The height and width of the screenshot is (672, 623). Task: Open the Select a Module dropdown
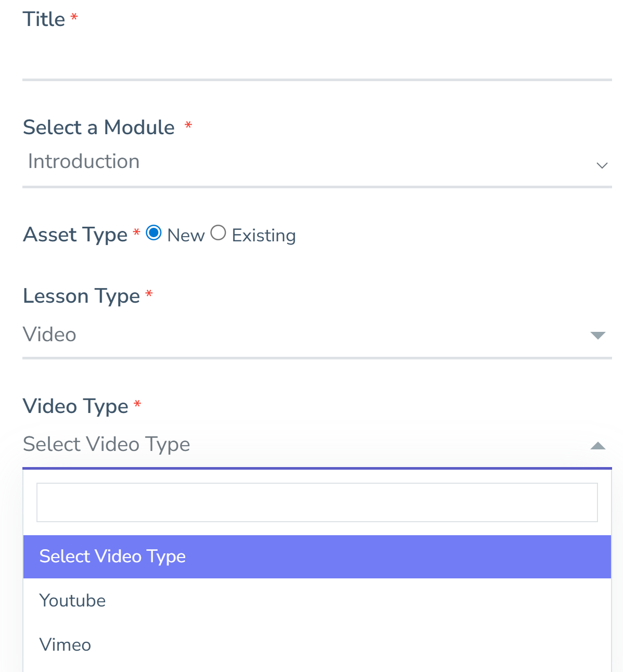coord(312,162)
